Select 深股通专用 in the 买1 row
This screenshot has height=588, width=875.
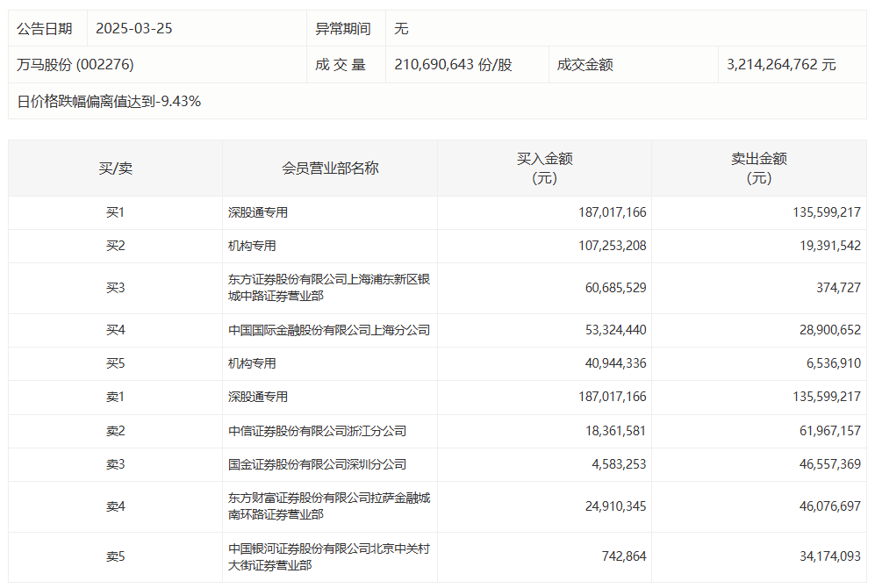[258, 212]
